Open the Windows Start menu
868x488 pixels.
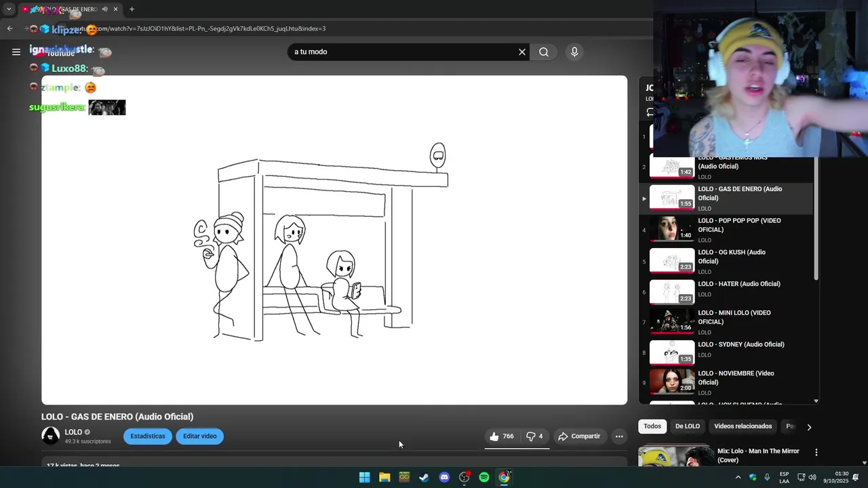pos(364,477)
